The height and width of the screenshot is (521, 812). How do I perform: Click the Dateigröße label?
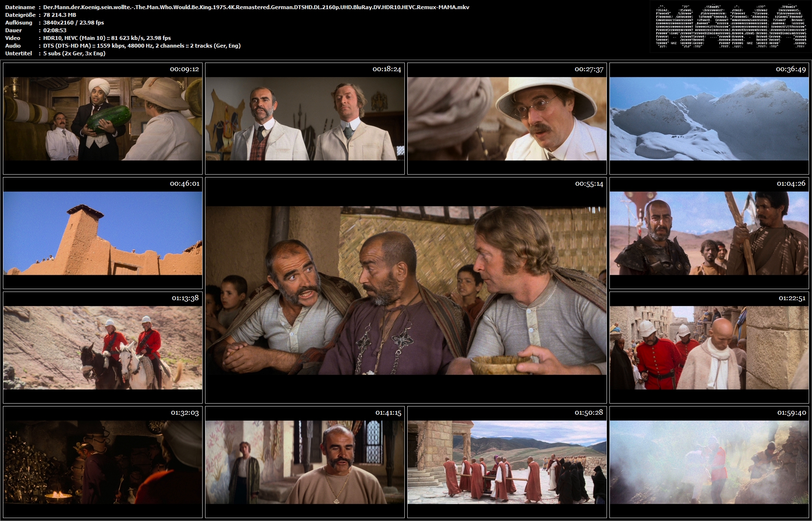(20, 15)
